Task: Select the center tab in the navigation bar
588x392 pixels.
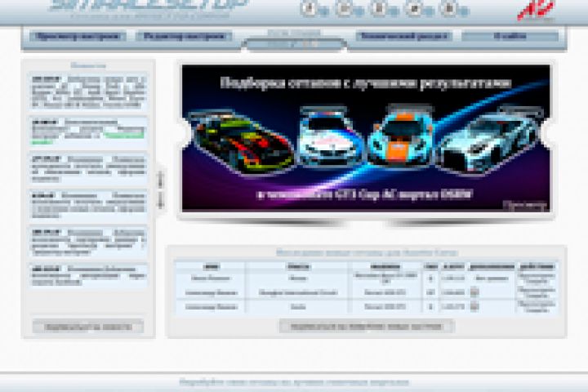Action: click(294, 44)
